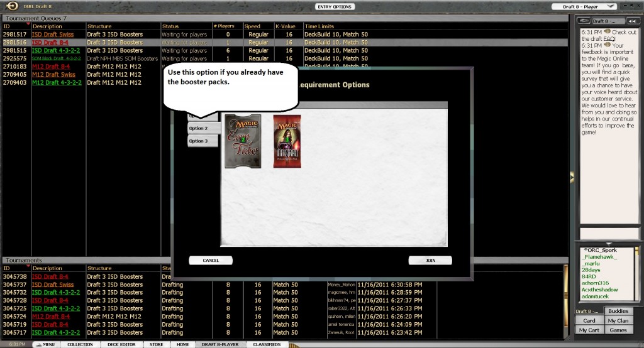Screen dimensions: 644x348
Task: Click the Event Ticket image
Action: [x=242, y=141]
